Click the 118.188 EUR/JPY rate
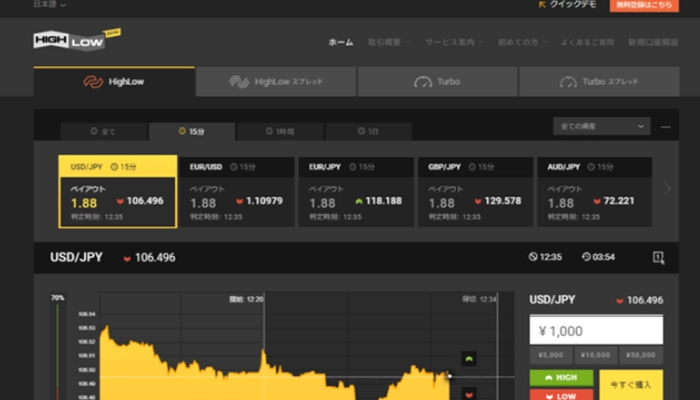 [383, 201]
